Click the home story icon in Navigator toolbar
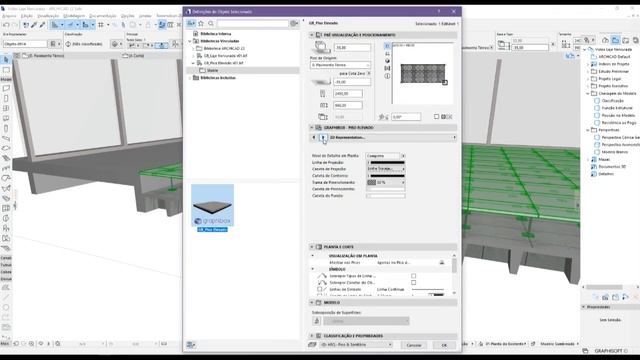Viewport: 640px width, 360px height. [605, 40]
